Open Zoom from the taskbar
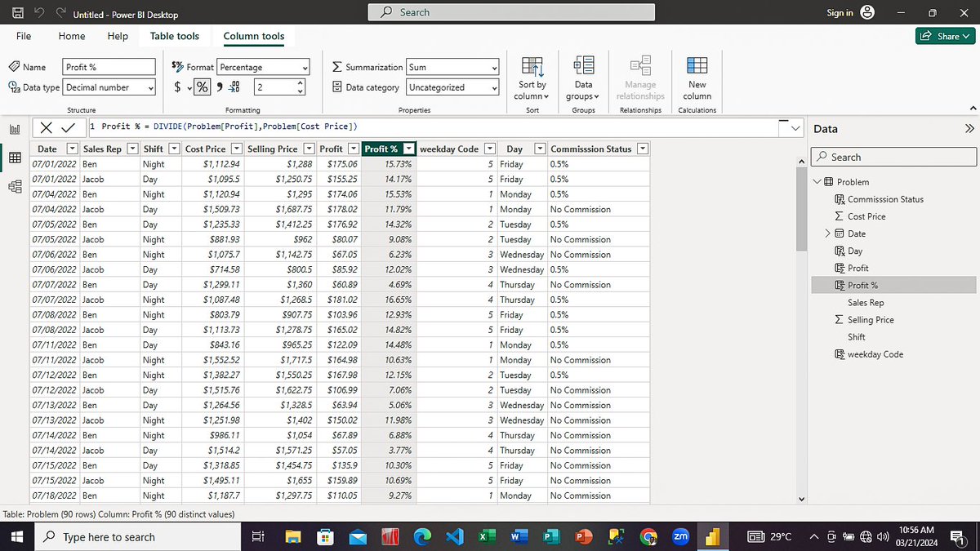 680,536
